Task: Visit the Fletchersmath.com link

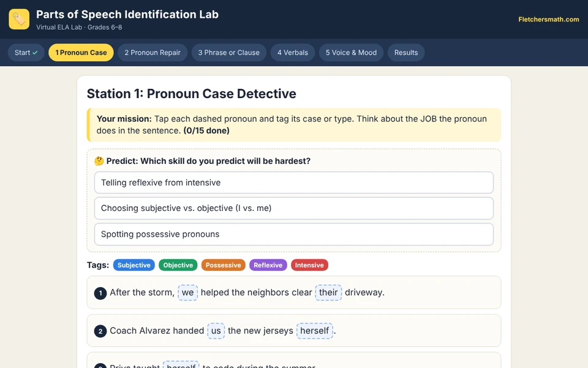Action: [x=549, y=20]
